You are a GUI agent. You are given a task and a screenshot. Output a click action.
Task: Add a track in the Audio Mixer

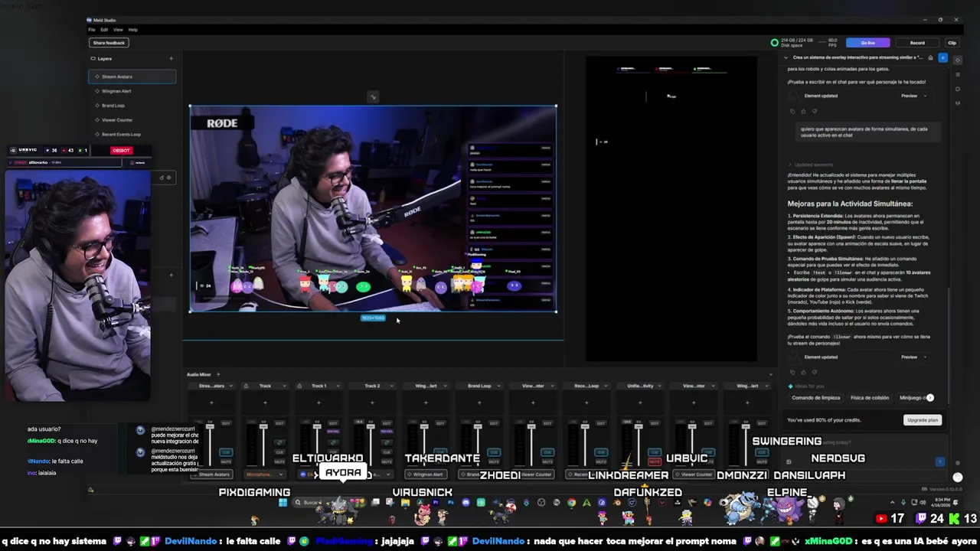218,374
